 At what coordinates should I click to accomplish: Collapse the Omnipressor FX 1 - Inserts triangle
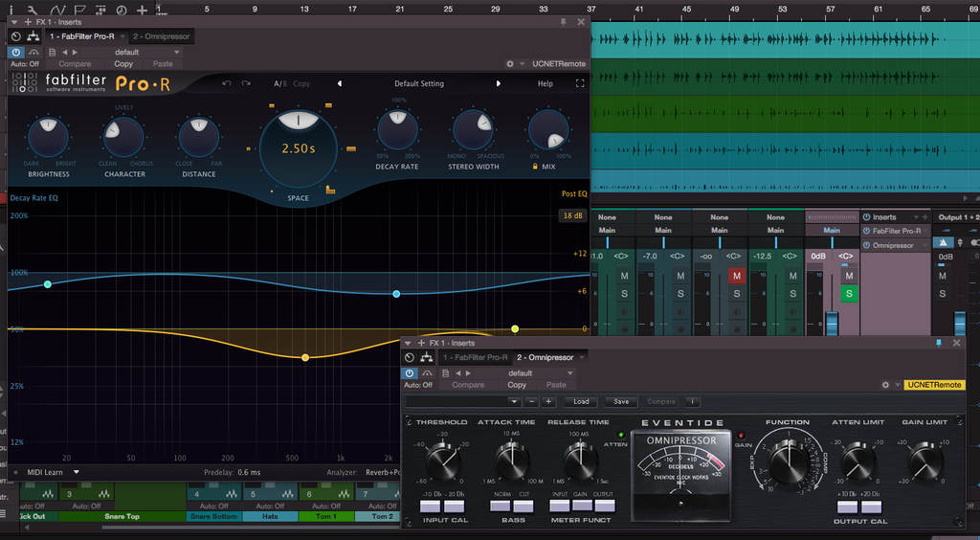tap(408, 343)
